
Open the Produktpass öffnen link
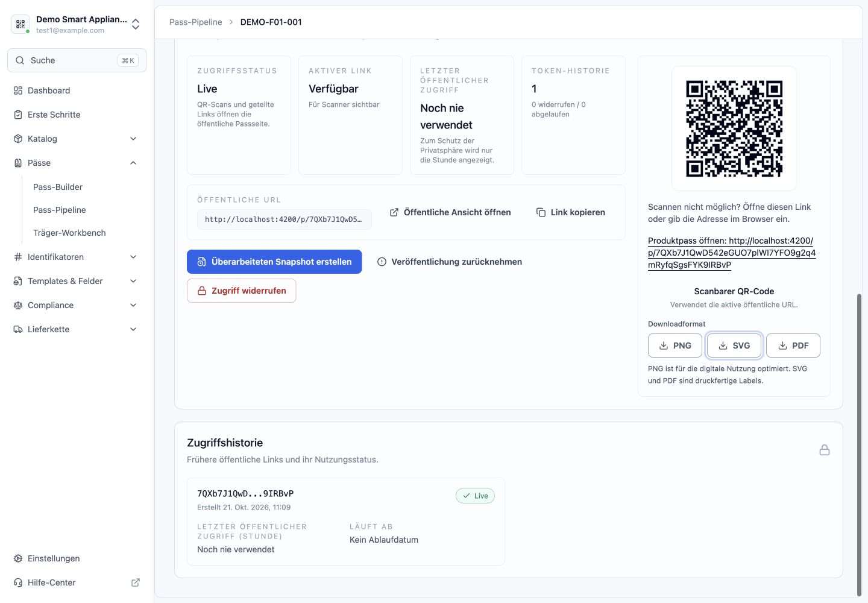[732, 253]
